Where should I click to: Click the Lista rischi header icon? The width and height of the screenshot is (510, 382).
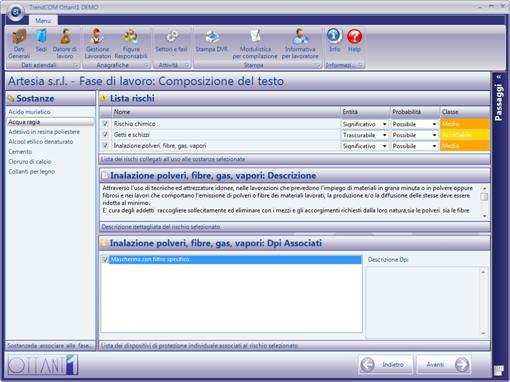104,99
